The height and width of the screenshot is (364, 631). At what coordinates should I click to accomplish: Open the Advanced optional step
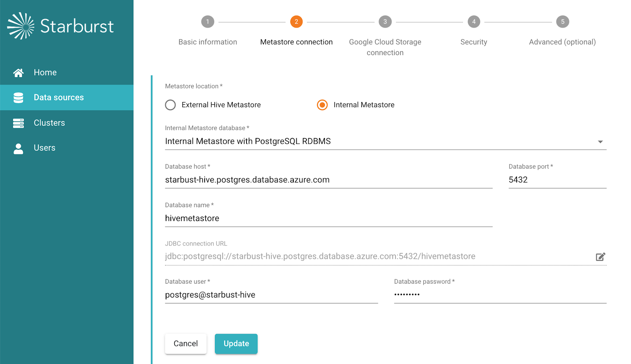point(562,22)
